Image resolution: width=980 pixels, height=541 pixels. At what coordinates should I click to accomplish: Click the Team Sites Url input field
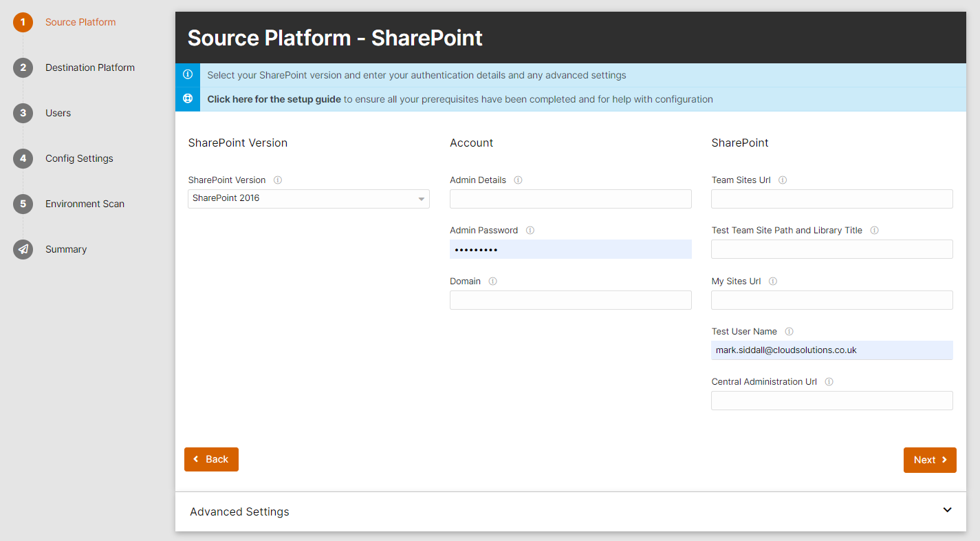[x=832, y=199]
